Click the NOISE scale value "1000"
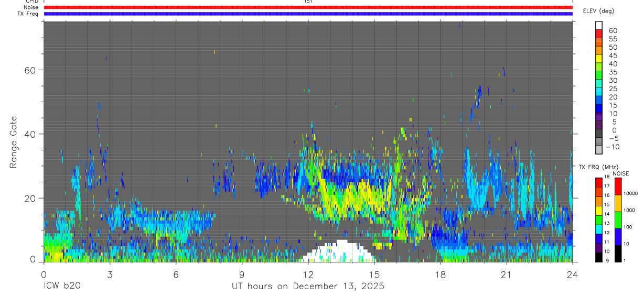This screenshot has height=297, width=644. click(630, 210)
